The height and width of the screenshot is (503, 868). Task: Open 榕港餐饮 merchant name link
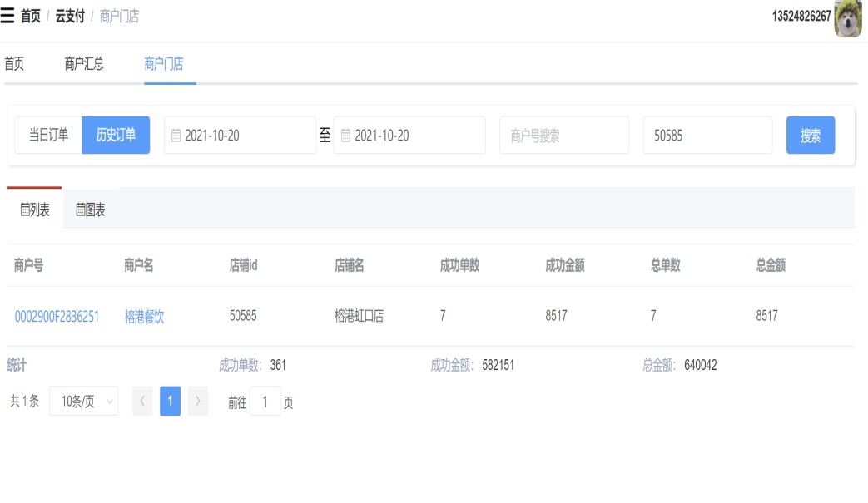pos(144,316)
